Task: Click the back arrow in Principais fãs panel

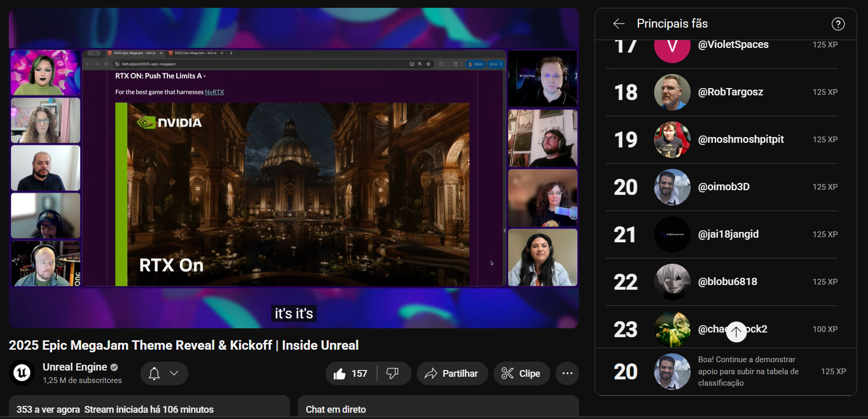Action: [x=619, y=24]
